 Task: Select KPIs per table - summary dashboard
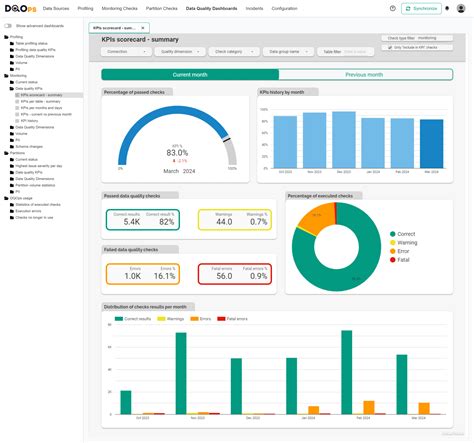pyautogui.click(x=41, y=101)
